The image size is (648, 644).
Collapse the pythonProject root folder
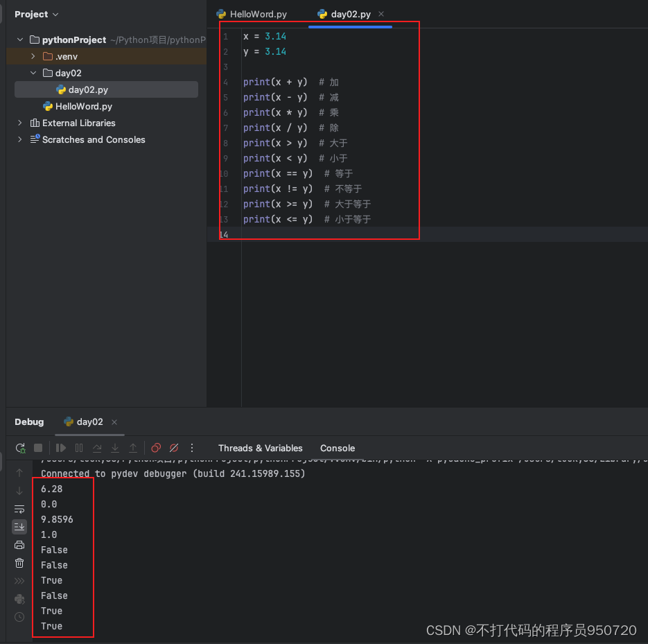pyautogui.click(x=20, y=40)
